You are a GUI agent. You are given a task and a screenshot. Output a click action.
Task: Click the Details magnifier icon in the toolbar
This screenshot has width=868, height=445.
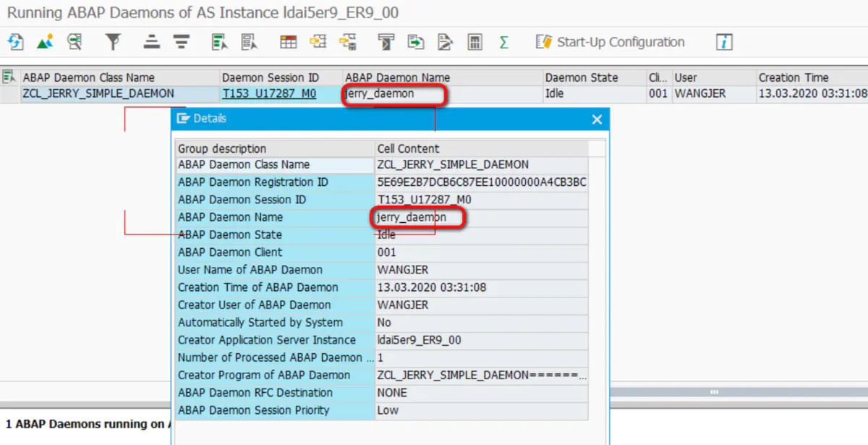(x=75, y=42)
